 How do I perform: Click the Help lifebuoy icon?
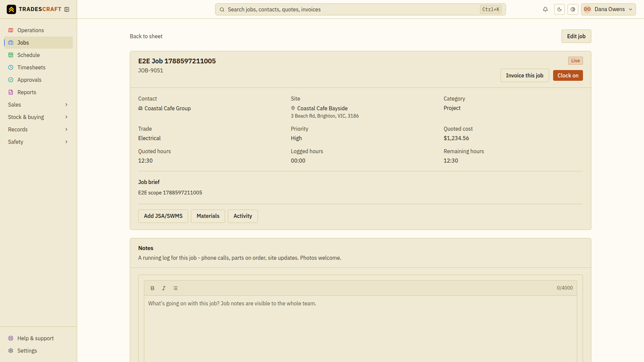click(x=11, y=338)
